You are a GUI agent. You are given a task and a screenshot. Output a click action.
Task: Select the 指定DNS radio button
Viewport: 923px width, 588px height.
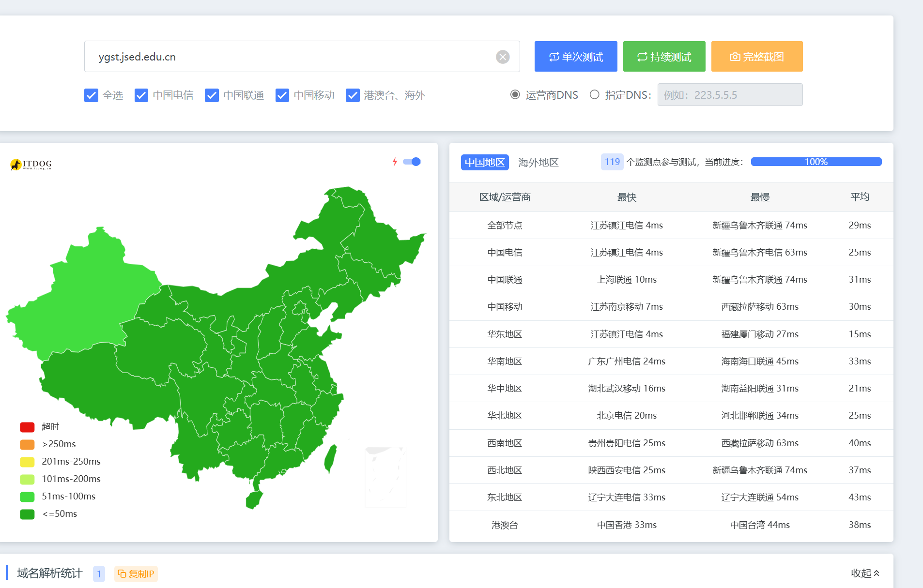pos(595,95)
